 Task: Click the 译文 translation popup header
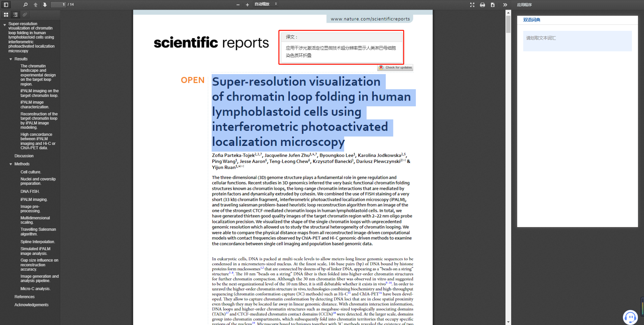341,37
